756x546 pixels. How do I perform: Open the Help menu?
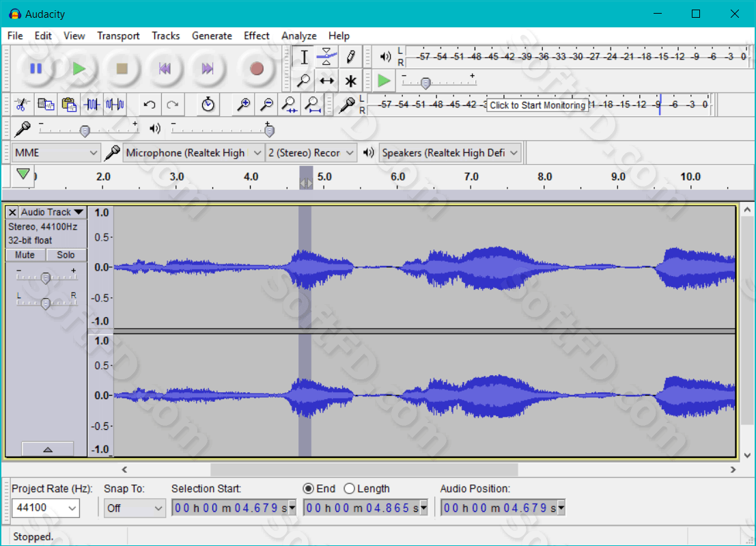point(339,36)
